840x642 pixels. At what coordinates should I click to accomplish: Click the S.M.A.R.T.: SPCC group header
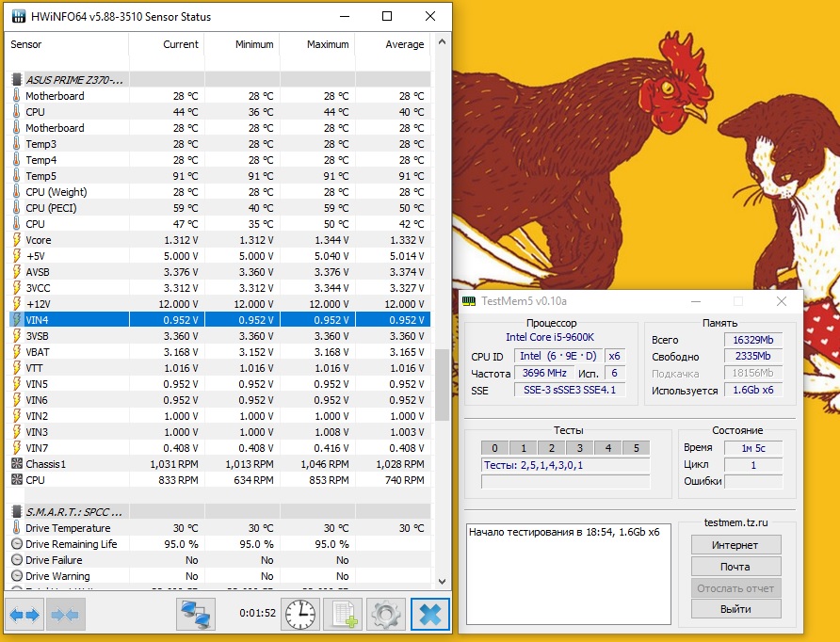point(220,512)
